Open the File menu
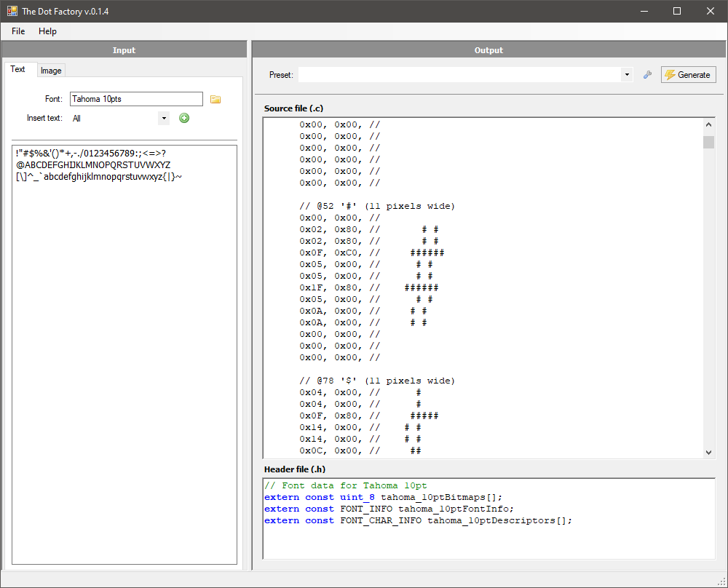 click(x=18, y=31)
